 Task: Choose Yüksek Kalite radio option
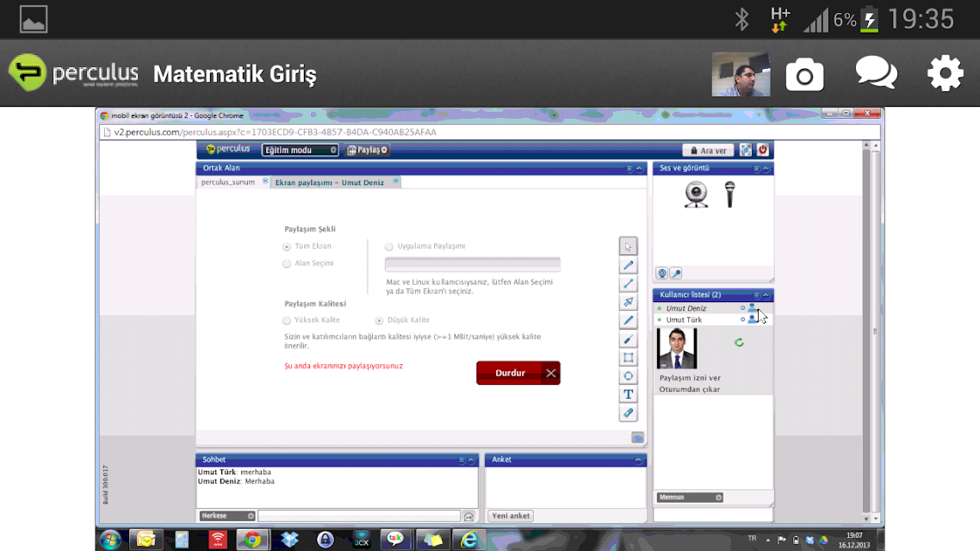[287, 320]
